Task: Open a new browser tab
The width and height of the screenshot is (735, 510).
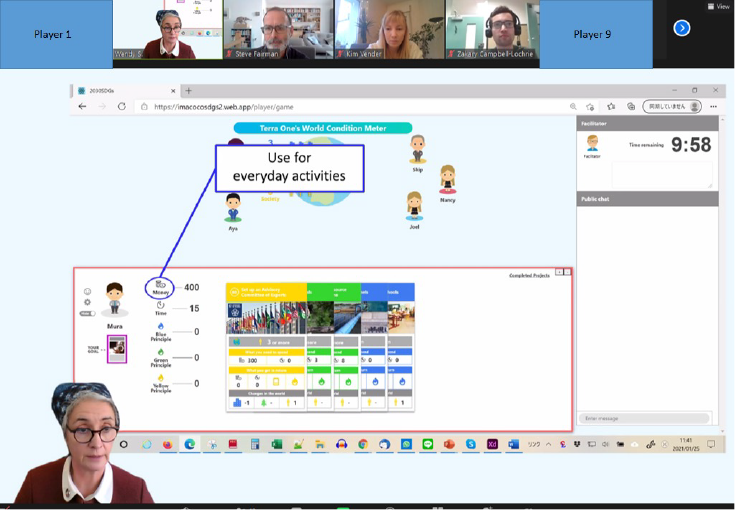Action: point(189,90)
